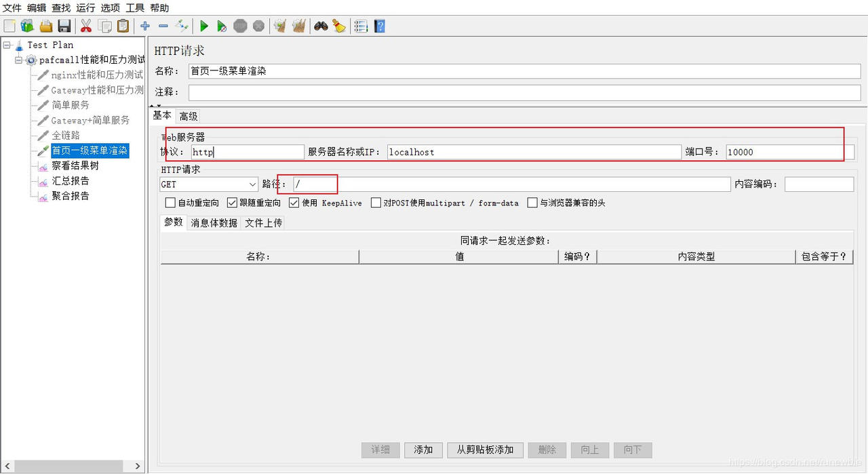Create a new test plan via toolbar

point(9,26)
